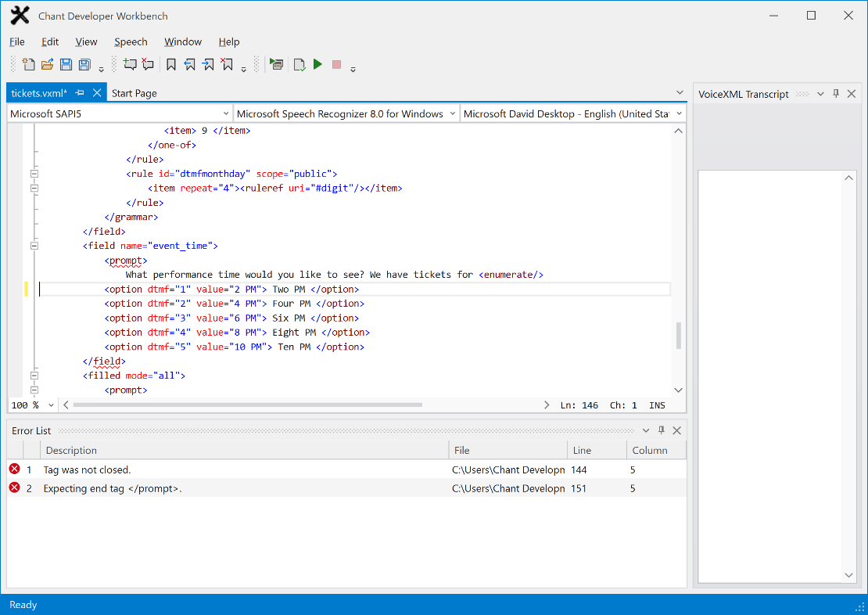
Task: Save the current document
Action: (66, 64)
